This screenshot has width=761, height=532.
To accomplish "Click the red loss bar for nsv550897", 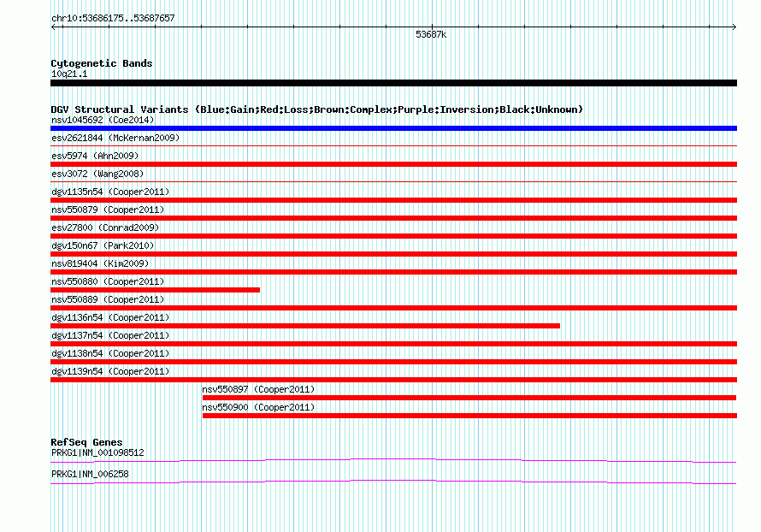I will 469,398.
